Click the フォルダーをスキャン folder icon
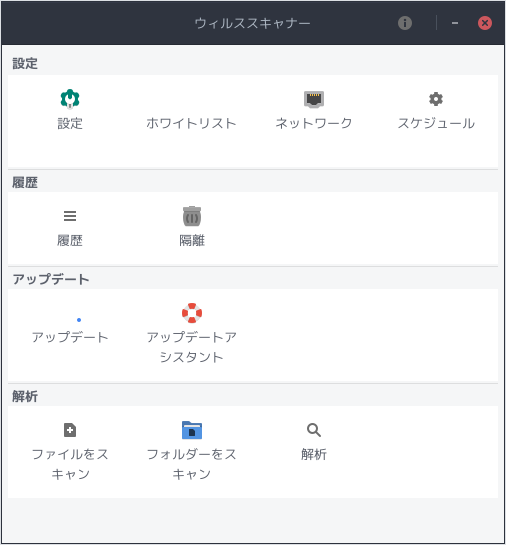Image resolution: width=506 pixels, height=545 pixels. pyautogui.click(x=192, y=430)
